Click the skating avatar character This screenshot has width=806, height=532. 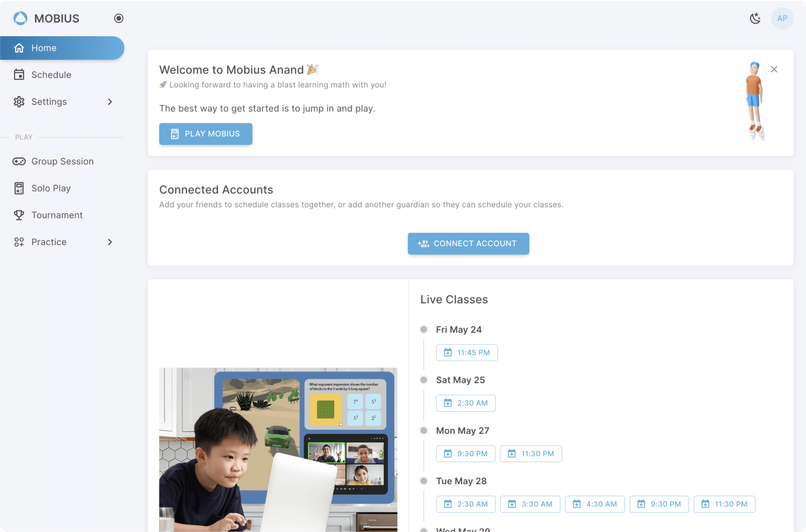coord(755,101)
